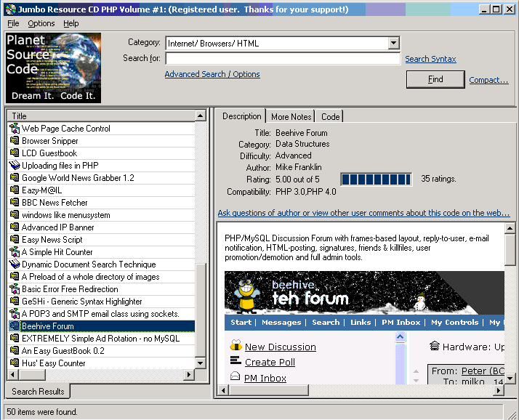Click the Create Poll link
Viewport: 519px width, 420px height.
270,362
